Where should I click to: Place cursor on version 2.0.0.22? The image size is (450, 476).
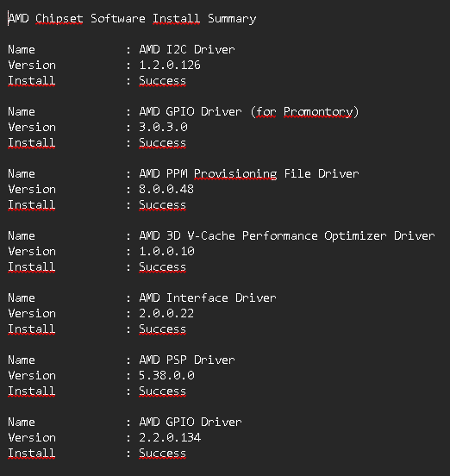coord(166,313)
